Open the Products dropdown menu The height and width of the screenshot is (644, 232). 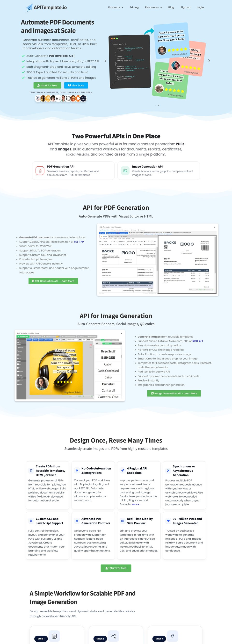pyautogui.click(x=116, y=7)
